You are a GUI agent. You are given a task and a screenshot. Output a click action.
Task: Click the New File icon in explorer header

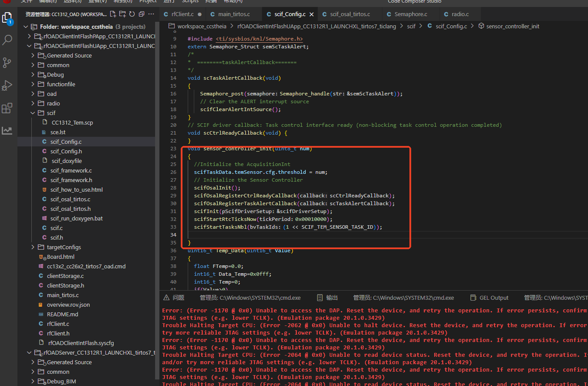coord(113,14)
